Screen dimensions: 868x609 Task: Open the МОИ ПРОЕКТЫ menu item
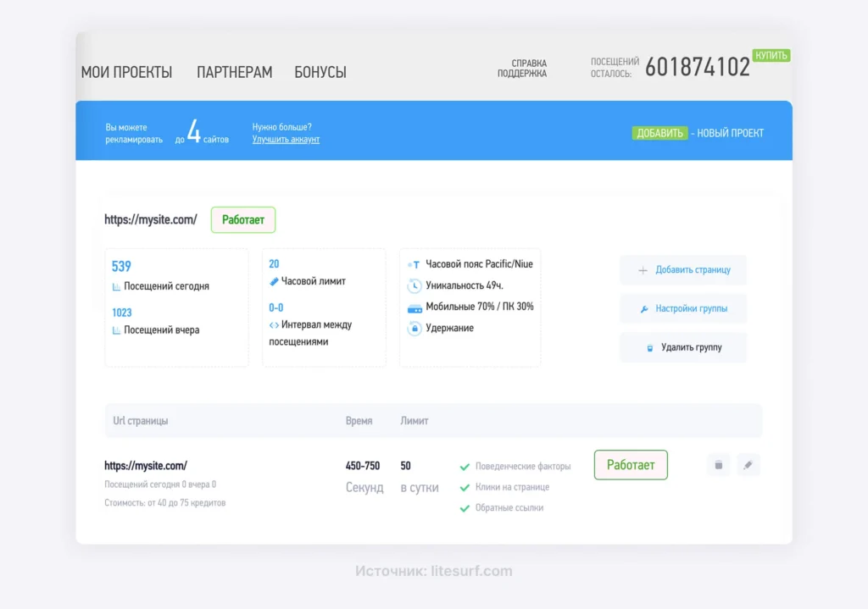pyautogui.click(x=126, y=72)
